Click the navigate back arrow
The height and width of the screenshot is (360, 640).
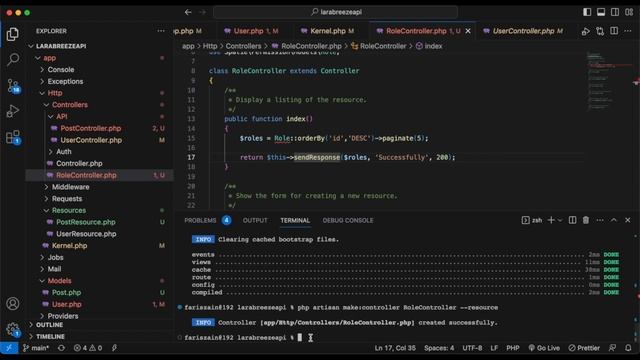point(188,12)
